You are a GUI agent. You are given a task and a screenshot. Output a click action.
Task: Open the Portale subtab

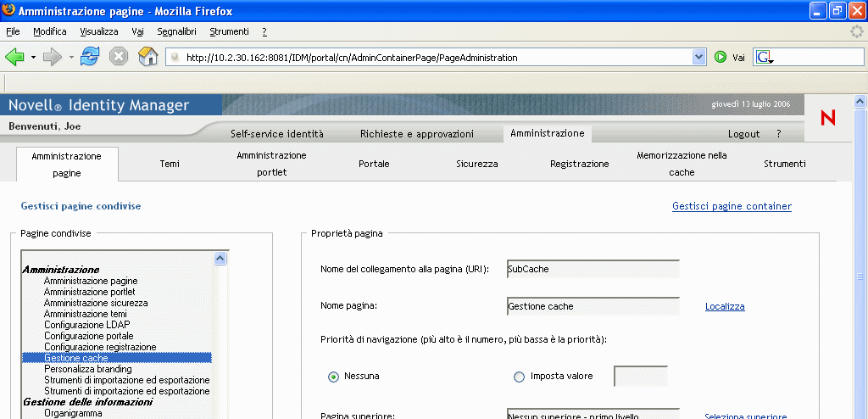pos(374,164)
